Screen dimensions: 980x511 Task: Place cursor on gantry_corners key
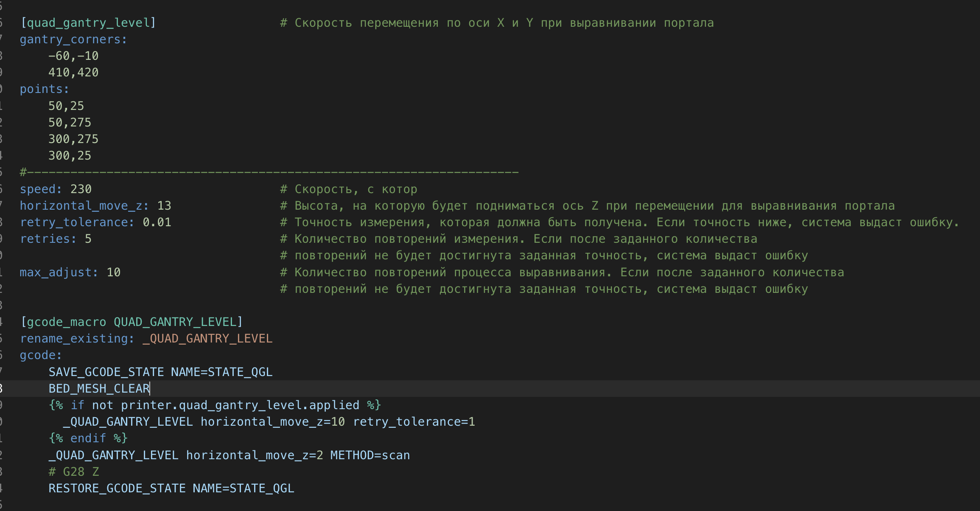point(70,39)
